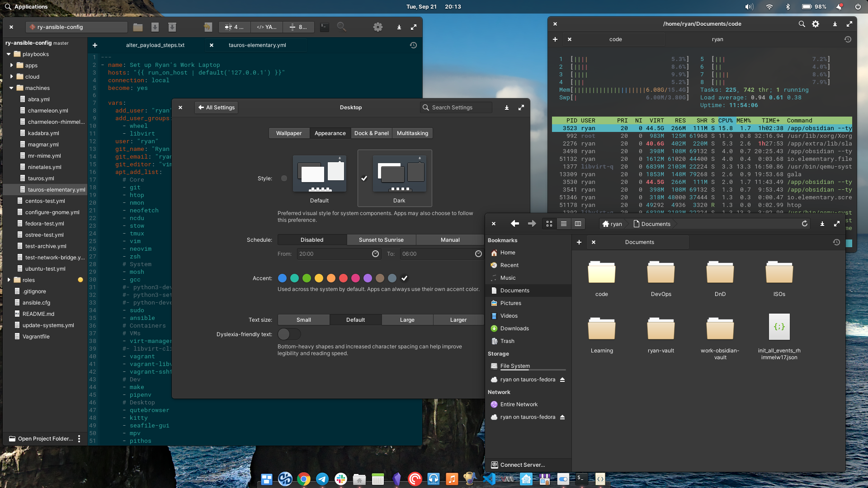Click the find magnifier icon in Code toolbar
The image size is (868, 488).
tap(342, 27)
